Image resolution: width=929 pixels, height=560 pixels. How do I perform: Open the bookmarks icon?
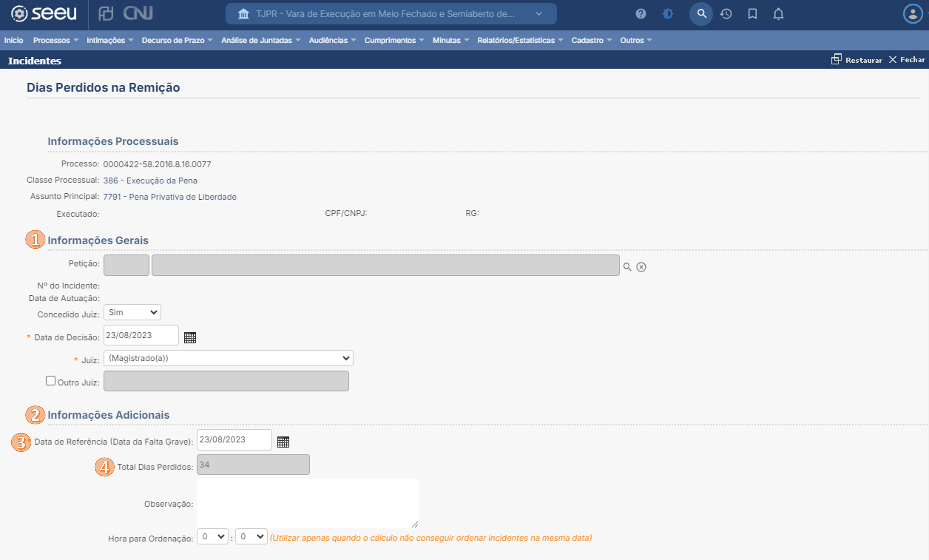753,14
